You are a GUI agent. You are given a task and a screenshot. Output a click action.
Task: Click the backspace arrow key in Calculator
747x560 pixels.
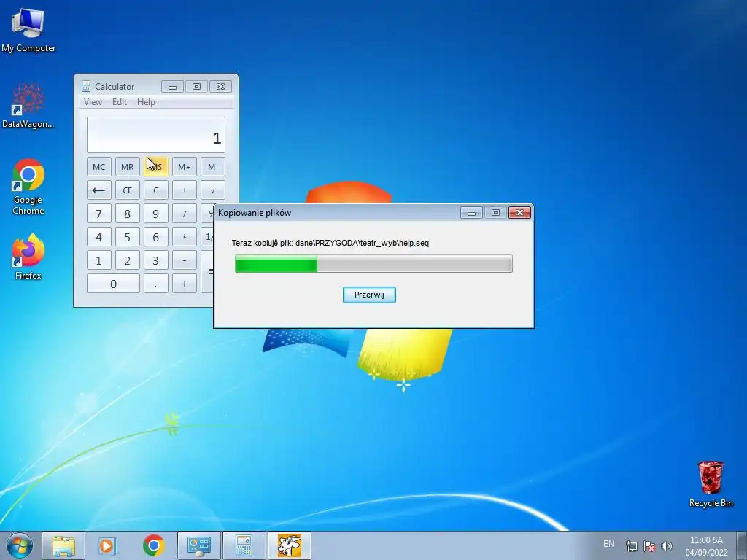[x=99, y=190]
